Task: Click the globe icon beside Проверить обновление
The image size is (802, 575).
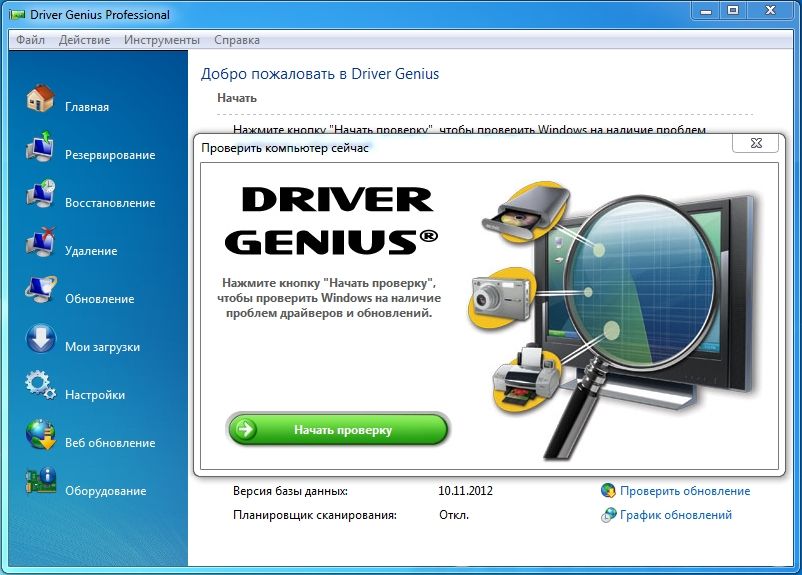Action: [608, 491]
